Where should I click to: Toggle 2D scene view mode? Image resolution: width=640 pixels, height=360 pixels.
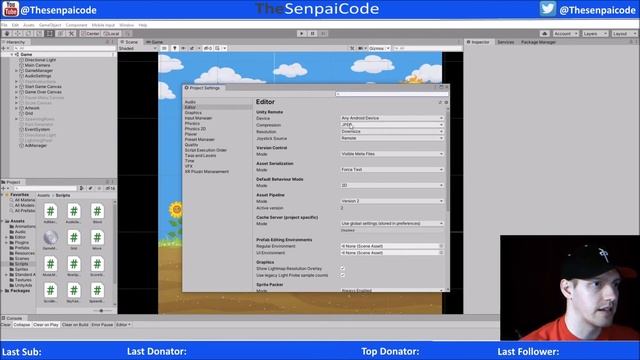164,48
